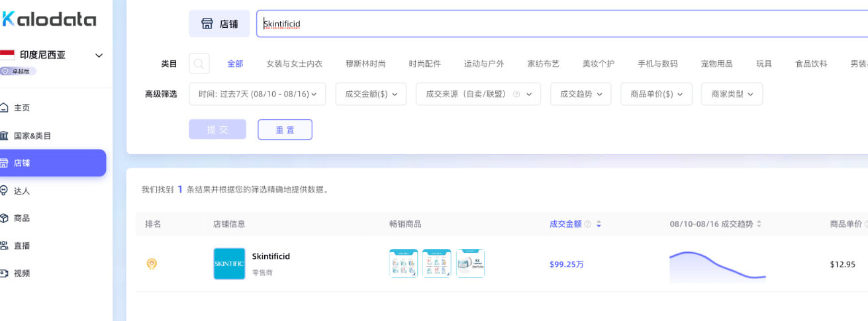Click the 视频 video icon in sidebar
The height and width of the screenshot is (321, 868).
tap(5, 273)
